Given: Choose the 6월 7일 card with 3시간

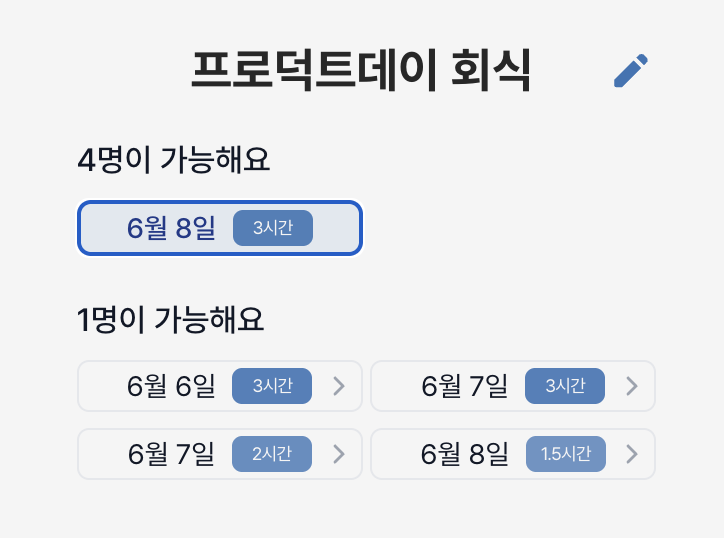Looking at the screenshot, I should [x=513, y=386].
